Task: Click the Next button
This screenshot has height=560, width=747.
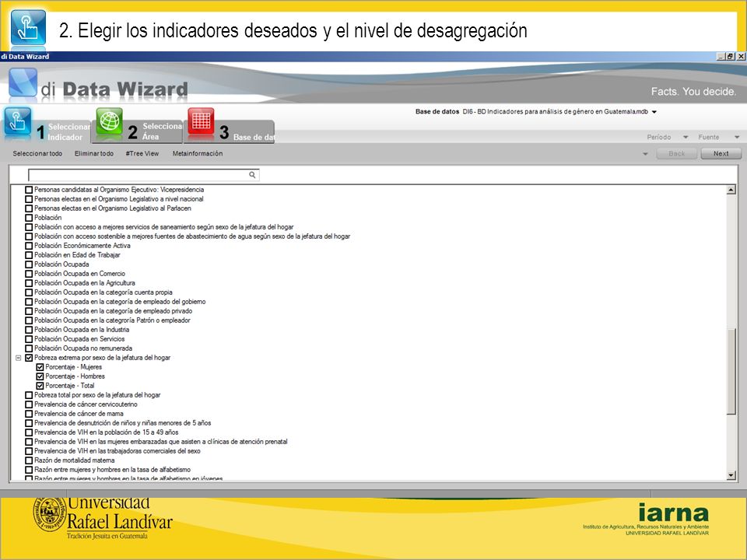Action: click(721, 153)
